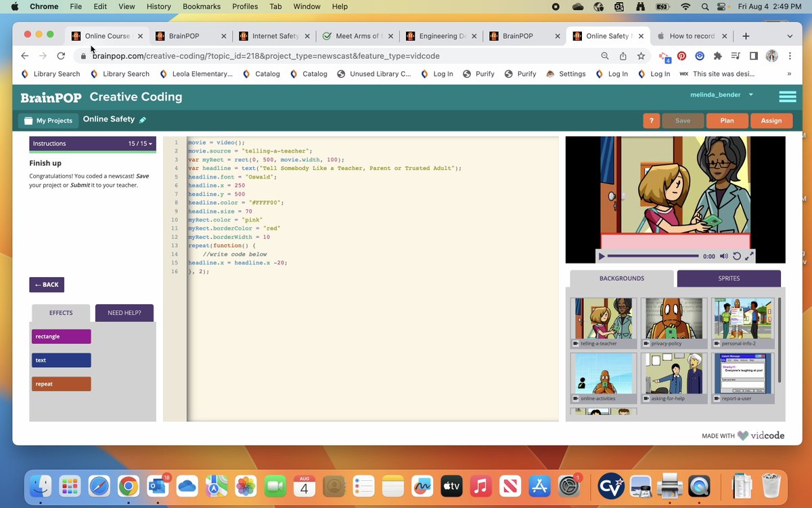Edit project name with pencil icon
Screen dimensions: 812x508
point(143,120)
